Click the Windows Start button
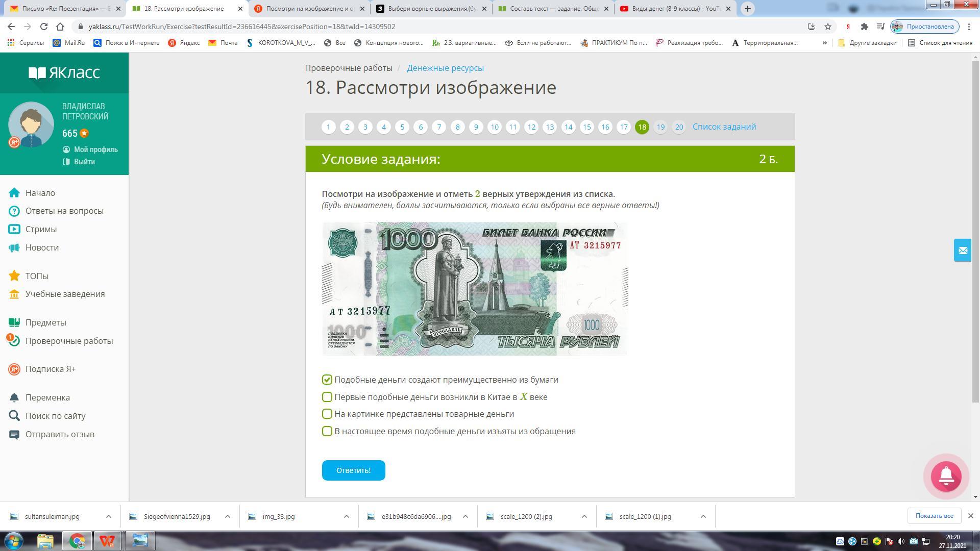 click(14, 541)
